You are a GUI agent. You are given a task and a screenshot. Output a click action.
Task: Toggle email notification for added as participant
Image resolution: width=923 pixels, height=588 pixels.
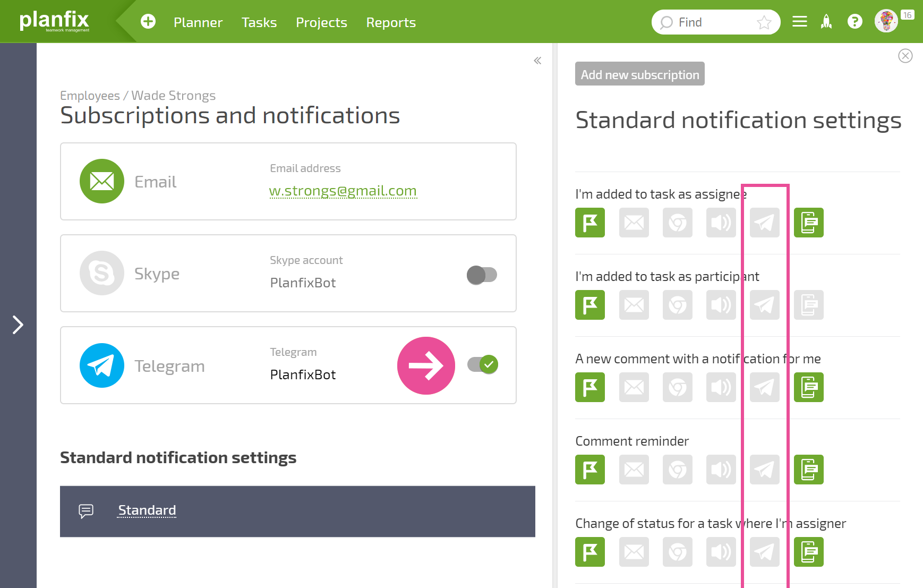click(x=634, y=305)
